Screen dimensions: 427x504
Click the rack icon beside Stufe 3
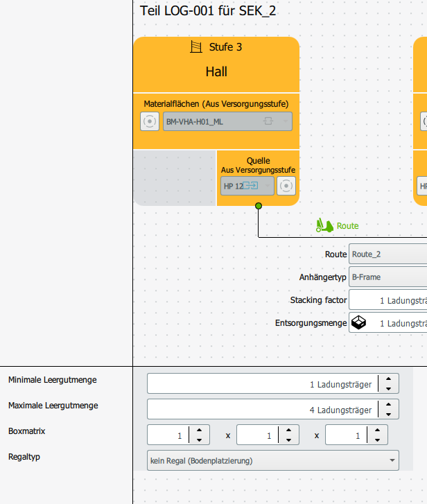tap(196, 47)
